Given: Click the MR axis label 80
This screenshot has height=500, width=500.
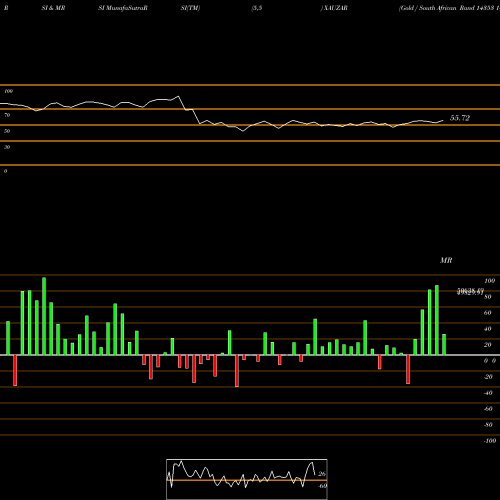Looking at the screenshot, I should [x=488, y=297].
